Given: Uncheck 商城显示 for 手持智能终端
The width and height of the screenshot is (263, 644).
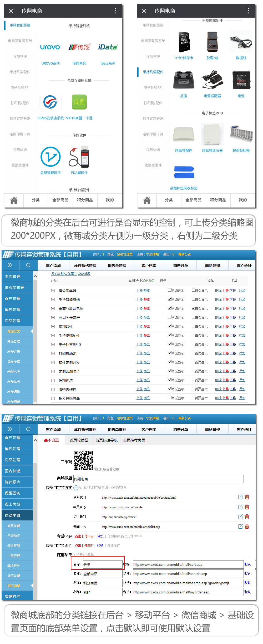Looking at the screenshot, I should pos(170,299).
